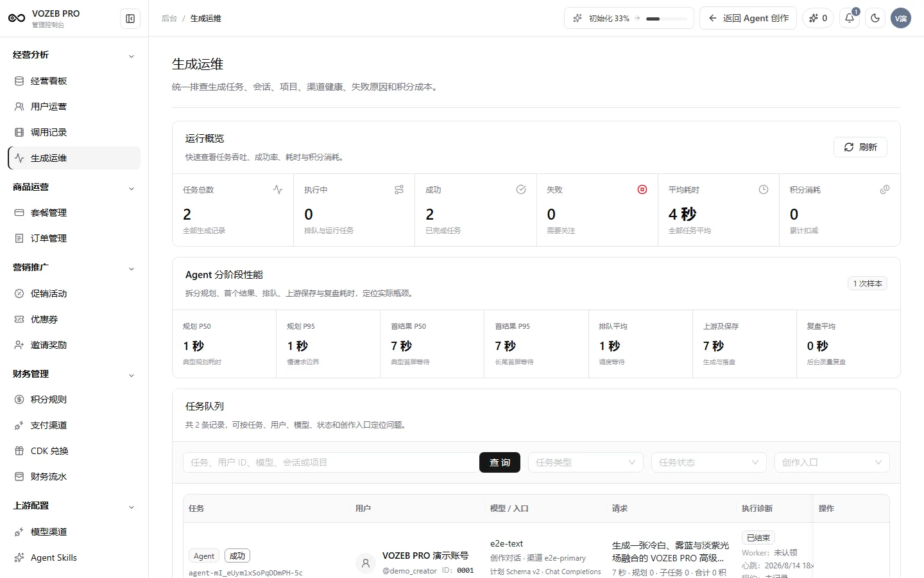Click 支付渠道 plug icon
This screenshot has width=924, height=578.
point(19,425)
